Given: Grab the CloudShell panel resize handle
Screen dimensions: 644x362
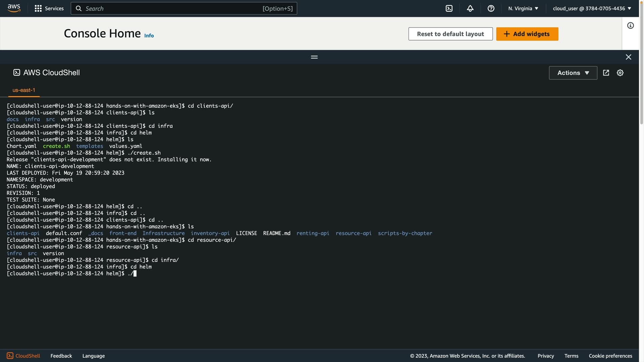Looking at the screenshot, I should tap(314, 57).
